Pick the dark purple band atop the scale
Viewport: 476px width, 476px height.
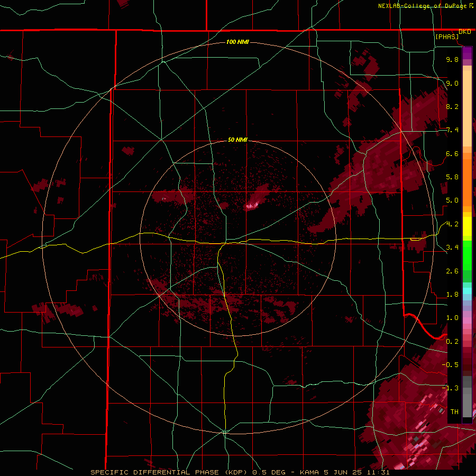click(467, 53)
